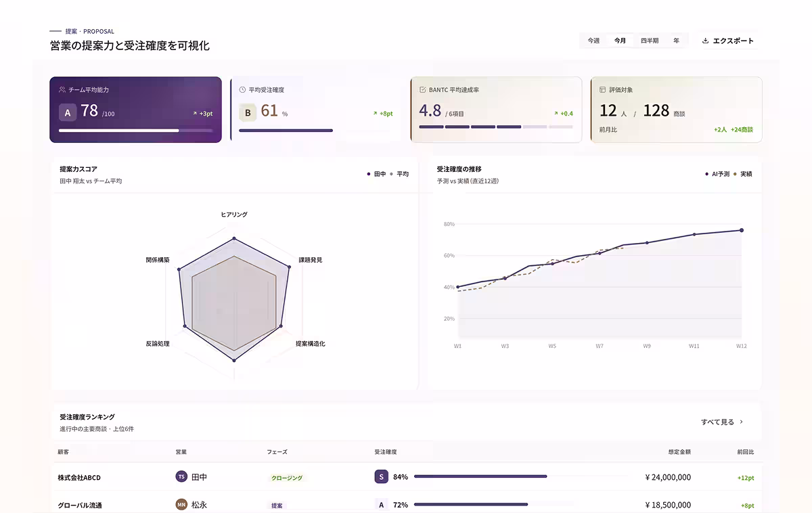Click the trend arrow beside +0.4

pyautogui.click(x=556, y=114)
